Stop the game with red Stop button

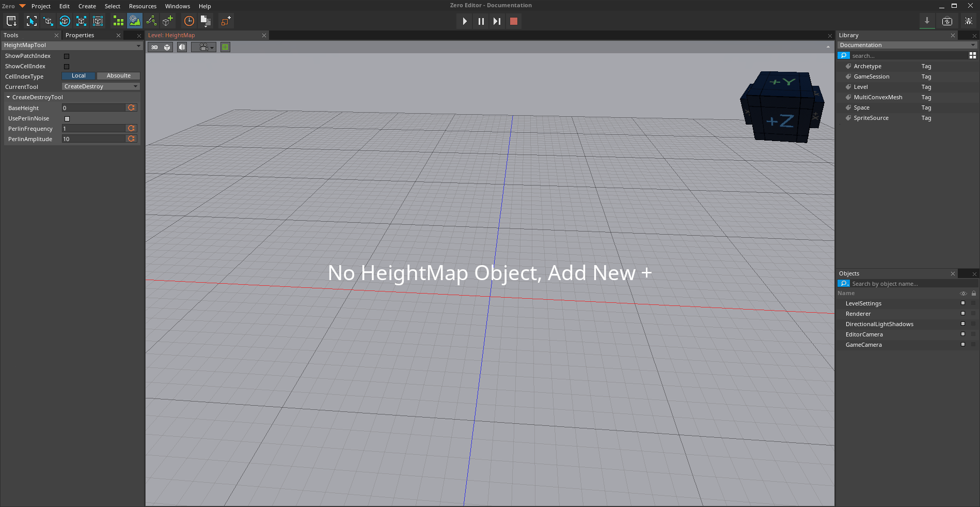pos(513,21)
